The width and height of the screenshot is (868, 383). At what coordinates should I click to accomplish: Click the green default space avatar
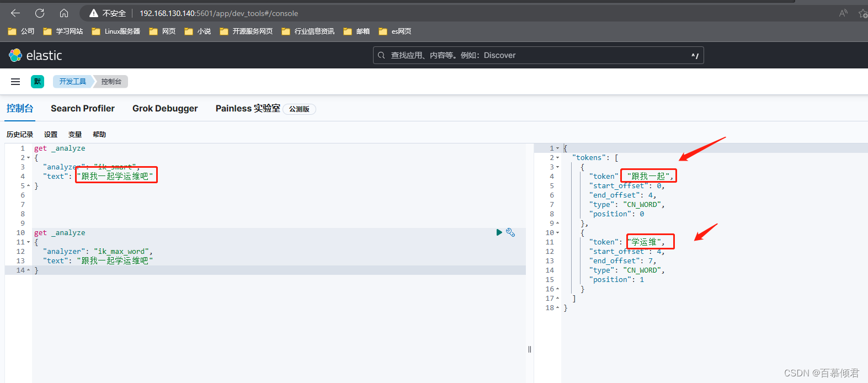click(x=38, y=82)
